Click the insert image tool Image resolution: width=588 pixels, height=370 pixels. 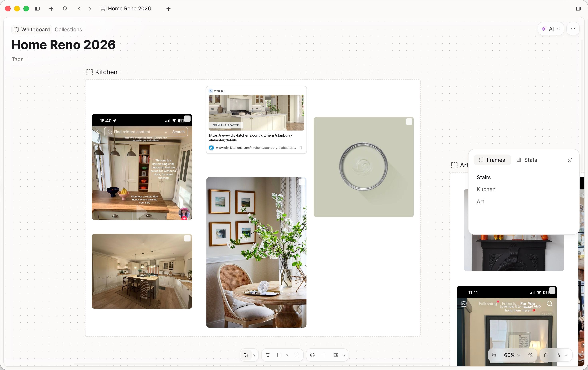click(336, 355)
